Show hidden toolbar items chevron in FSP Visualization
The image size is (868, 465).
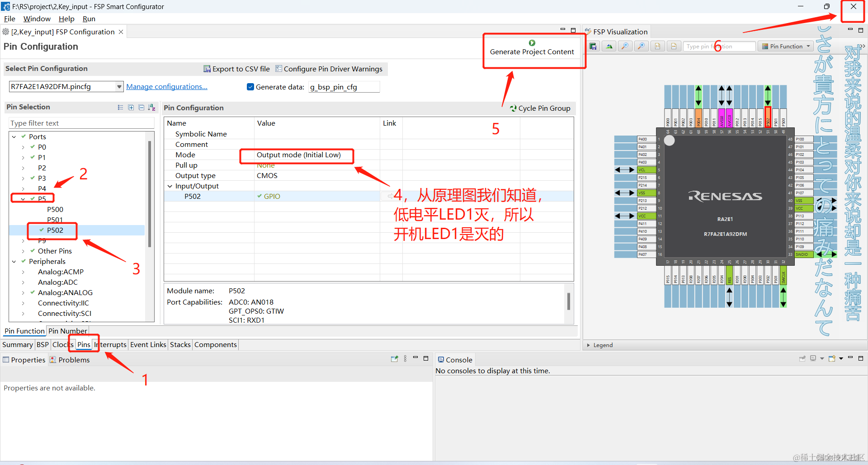pos(862,46)
